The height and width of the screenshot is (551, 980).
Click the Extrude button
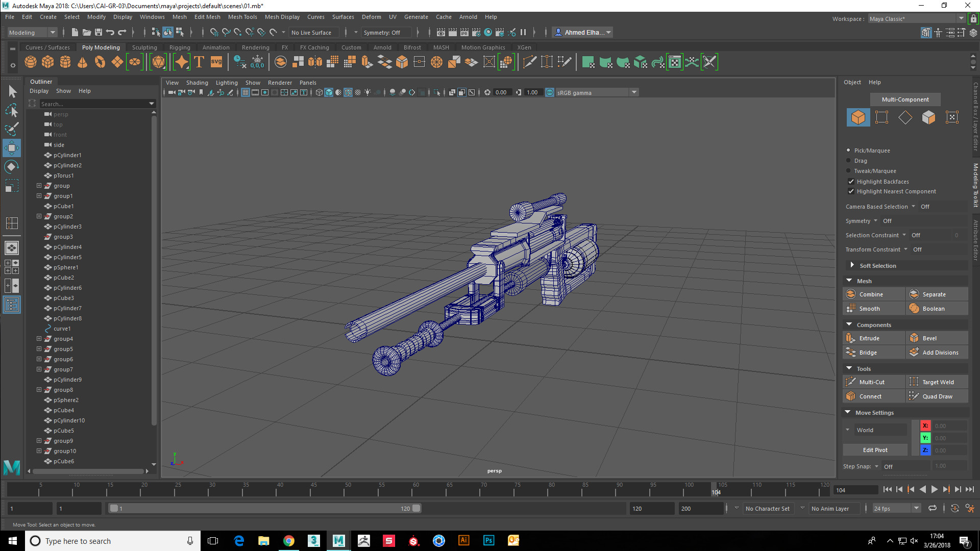click(x=874, y=338)
